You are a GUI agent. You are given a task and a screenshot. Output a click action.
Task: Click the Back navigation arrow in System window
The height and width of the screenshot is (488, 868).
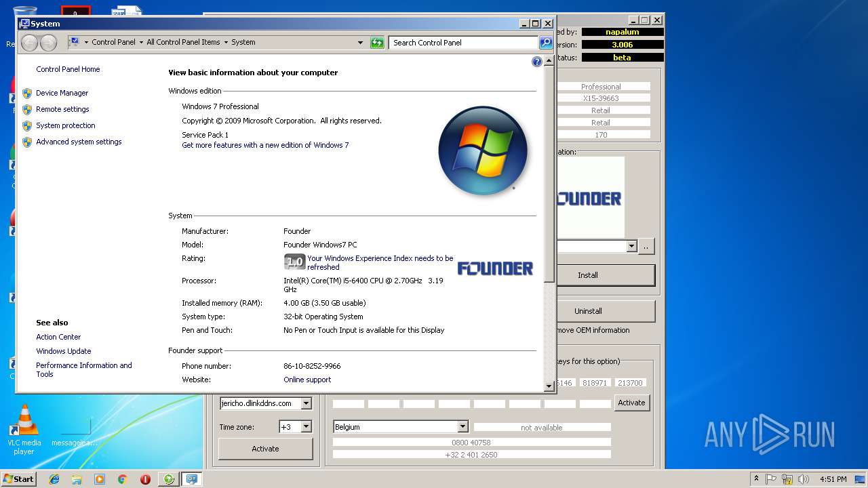29,43
